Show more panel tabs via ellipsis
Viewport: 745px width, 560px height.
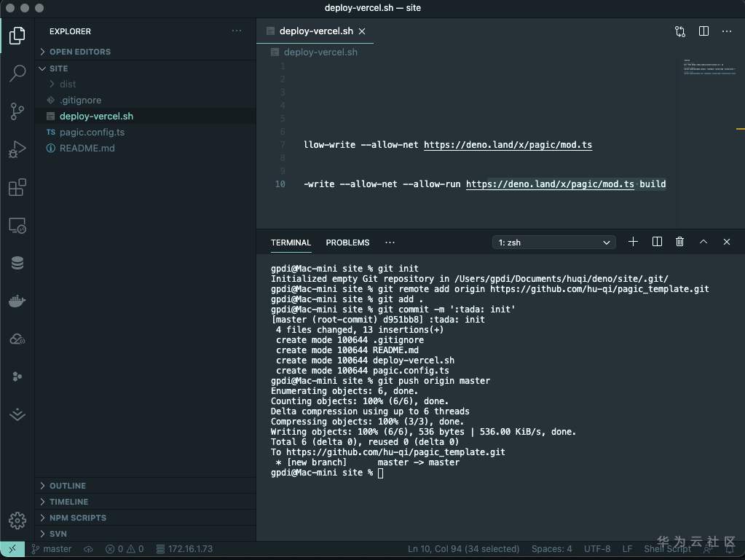click(x=390, y=242)
